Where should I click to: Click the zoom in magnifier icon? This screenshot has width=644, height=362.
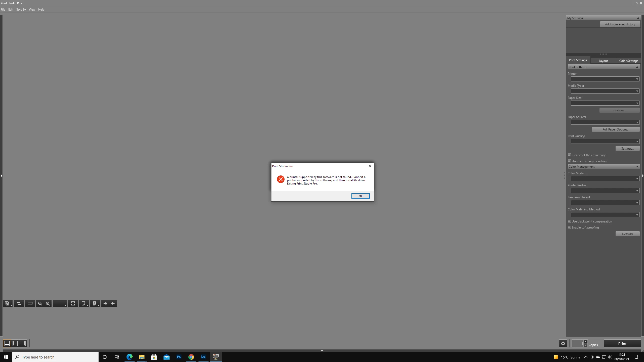[x=48, y=303]
